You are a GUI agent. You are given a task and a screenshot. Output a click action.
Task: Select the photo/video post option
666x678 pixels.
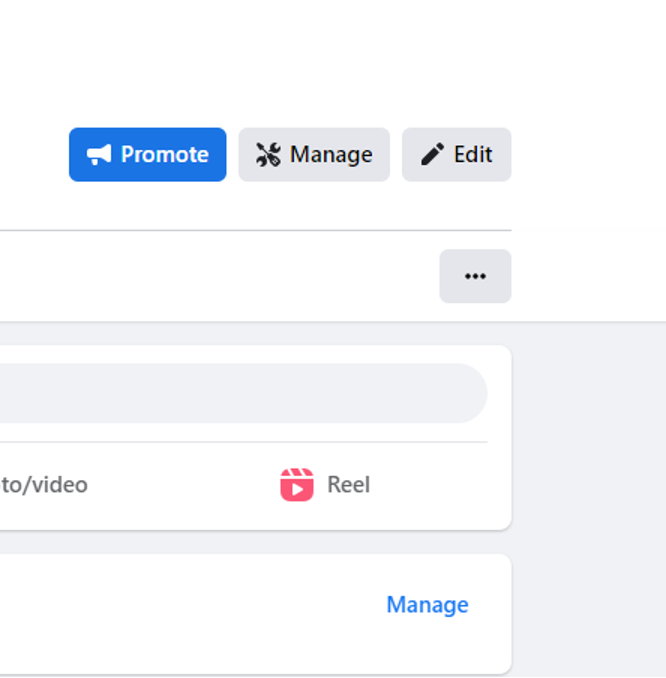[x=44, y=485]
